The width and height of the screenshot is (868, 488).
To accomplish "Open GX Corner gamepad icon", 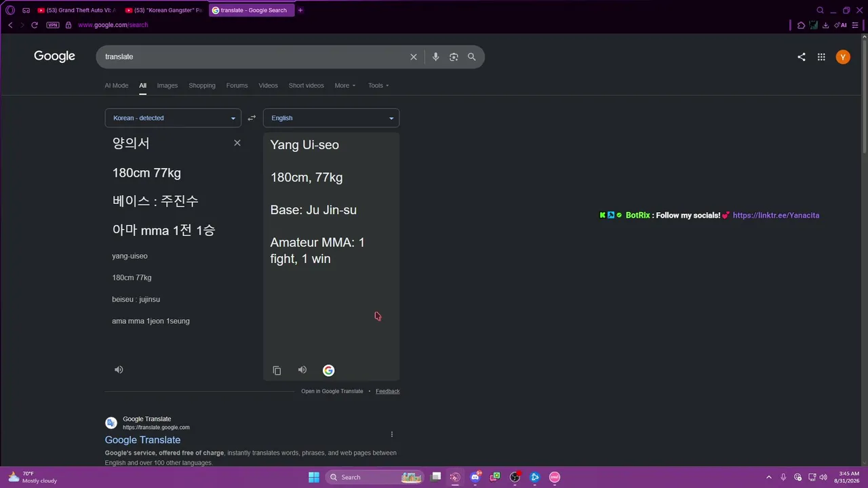I will coord(26,10).
